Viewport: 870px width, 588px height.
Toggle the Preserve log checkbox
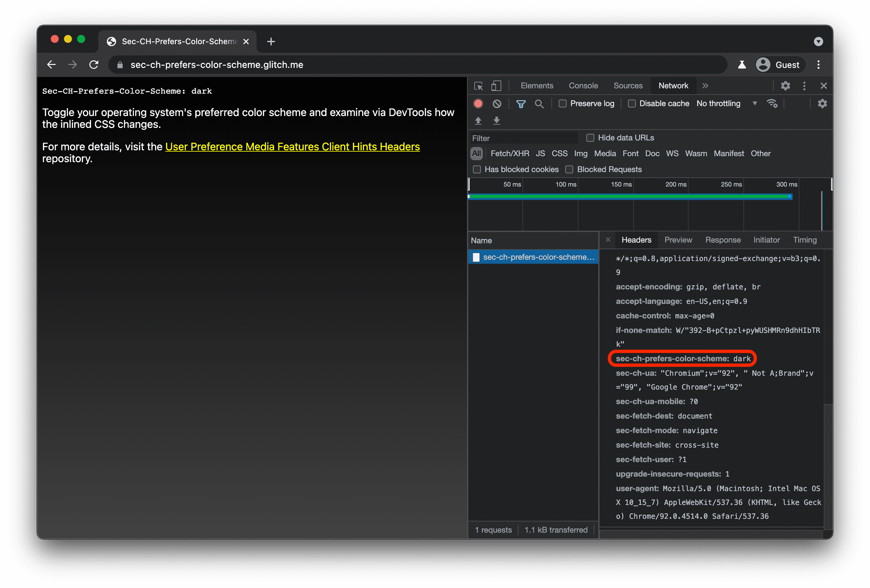point(563,103)
